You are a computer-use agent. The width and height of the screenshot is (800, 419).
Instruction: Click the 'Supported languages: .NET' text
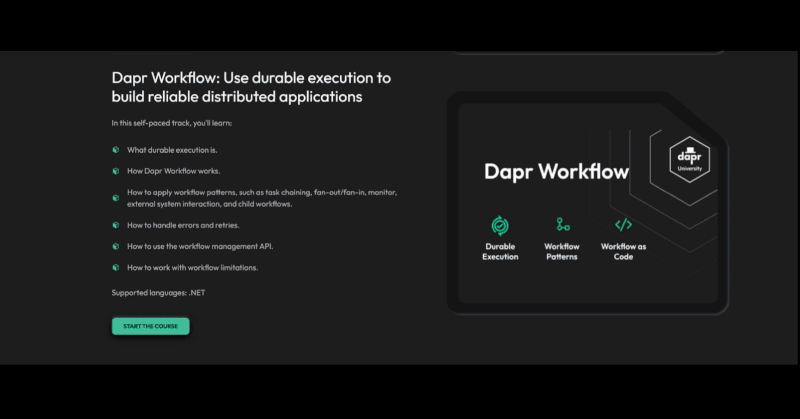coord(158,293)
